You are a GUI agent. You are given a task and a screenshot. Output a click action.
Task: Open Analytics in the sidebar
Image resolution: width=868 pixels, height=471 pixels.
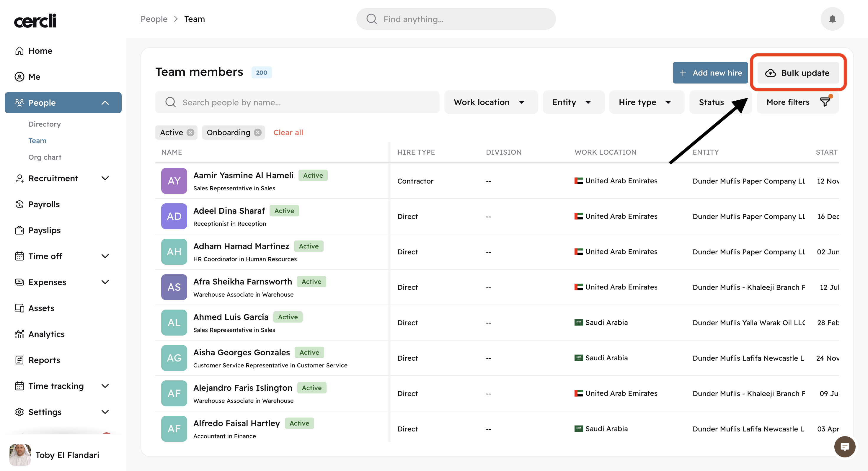[x=46, y=334]
